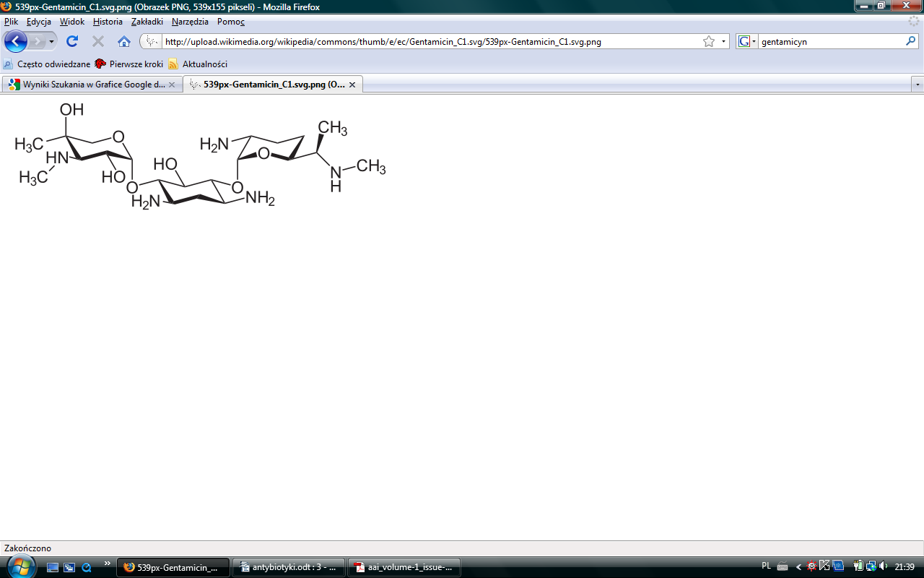Restore down the Firefox window
The height and width of the screenshot is (578, 924).
[881, 5]
